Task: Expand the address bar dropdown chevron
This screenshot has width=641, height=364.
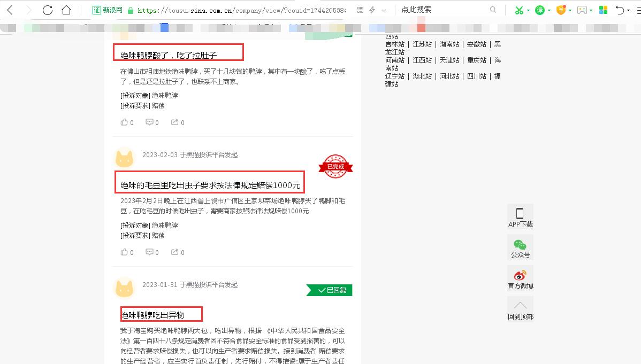Action: 384,10
